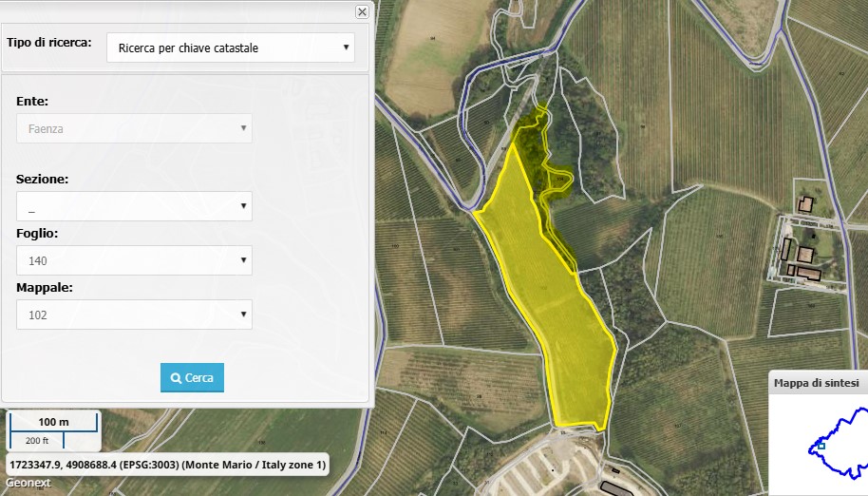Viewport: 868px width, 496px height.
Task: Click the Mappa di sintesi title
Action: (x=817, y=383)
